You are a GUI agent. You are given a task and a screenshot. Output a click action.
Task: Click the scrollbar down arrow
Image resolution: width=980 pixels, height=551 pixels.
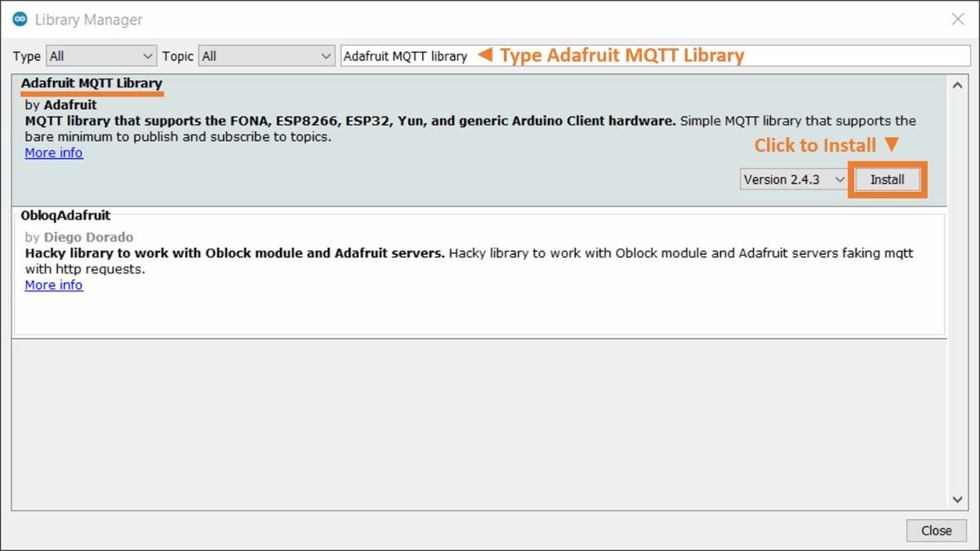pos(959,500)
